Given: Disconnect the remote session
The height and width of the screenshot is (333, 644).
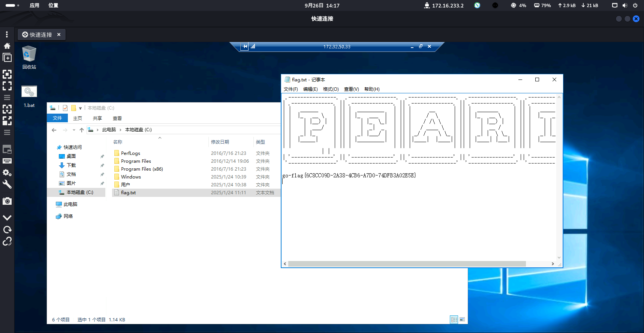Looking at the screenshot, I should [x=7, y=241].
